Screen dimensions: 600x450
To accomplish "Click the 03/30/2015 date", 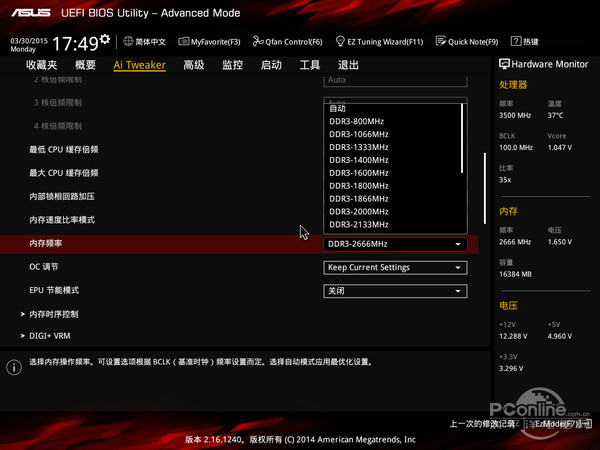I will (29, 41).
